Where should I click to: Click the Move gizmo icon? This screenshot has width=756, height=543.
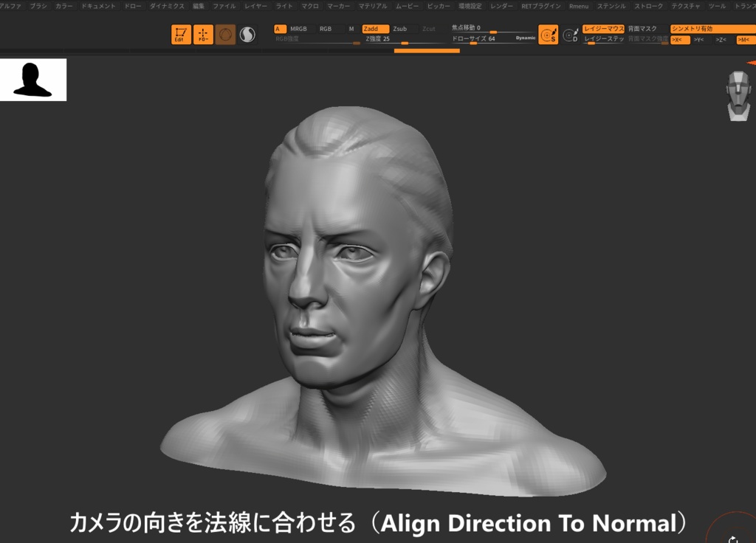point(203,35)
